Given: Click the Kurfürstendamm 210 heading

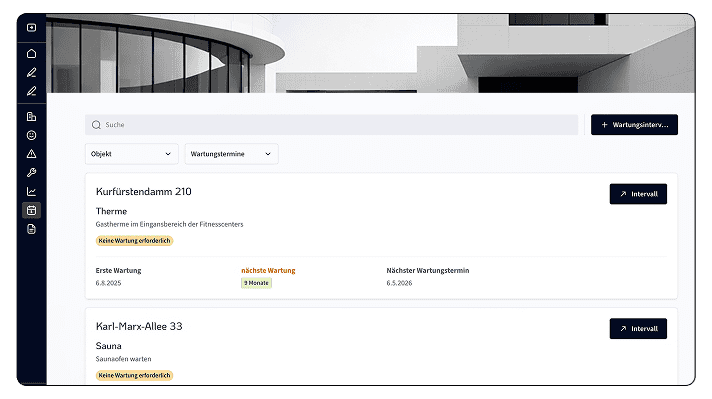Looking at the screenshot, I should [x=143, y=192].
